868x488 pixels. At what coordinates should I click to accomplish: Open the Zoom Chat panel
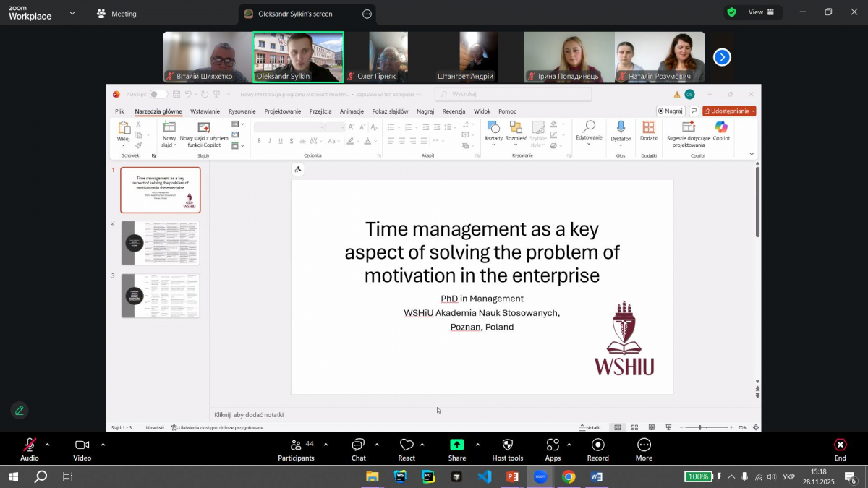[358, 445]
